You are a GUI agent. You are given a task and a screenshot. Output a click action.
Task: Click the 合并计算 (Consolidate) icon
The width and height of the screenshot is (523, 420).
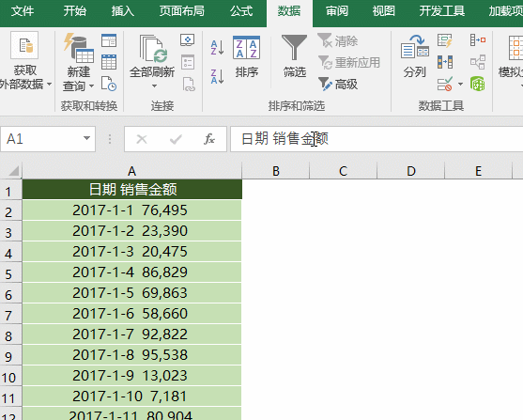478,40
